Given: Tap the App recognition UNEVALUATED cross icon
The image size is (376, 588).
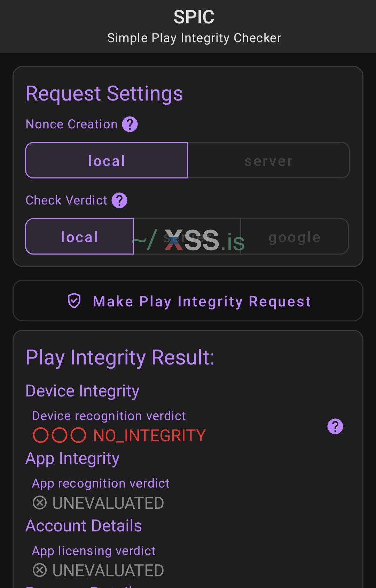Looking at the screenshot, I should tap(40, 503).
